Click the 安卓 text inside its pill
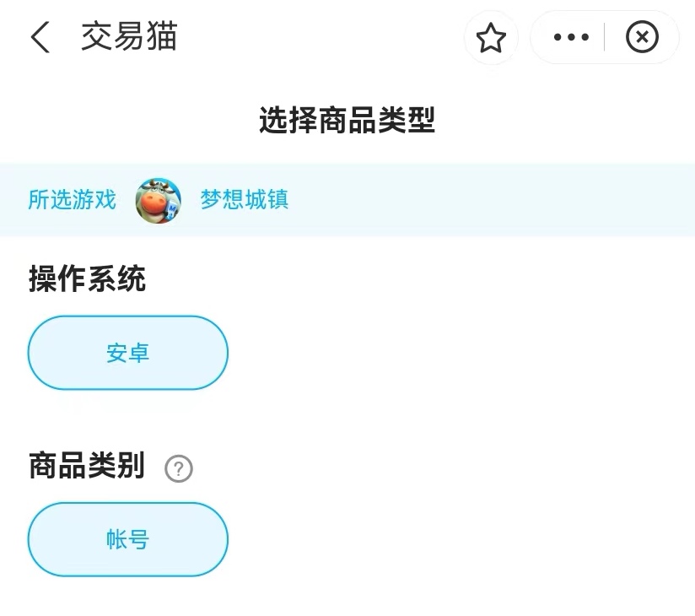The width and height of the screenshot is (695, 616). pos(128,353)
